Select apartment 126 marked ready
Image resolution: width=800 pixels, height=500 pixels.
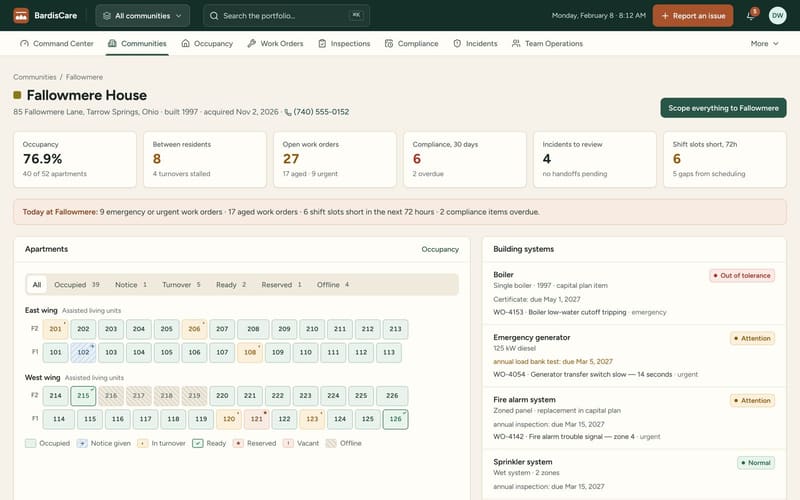tap(395, 419)
